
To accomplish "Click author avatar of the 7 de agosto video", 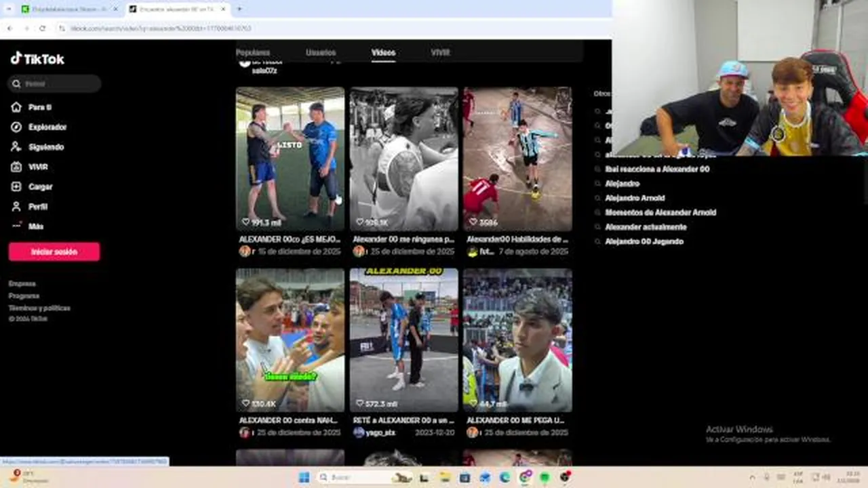I will pyautogui.click(x=472, y=251).
